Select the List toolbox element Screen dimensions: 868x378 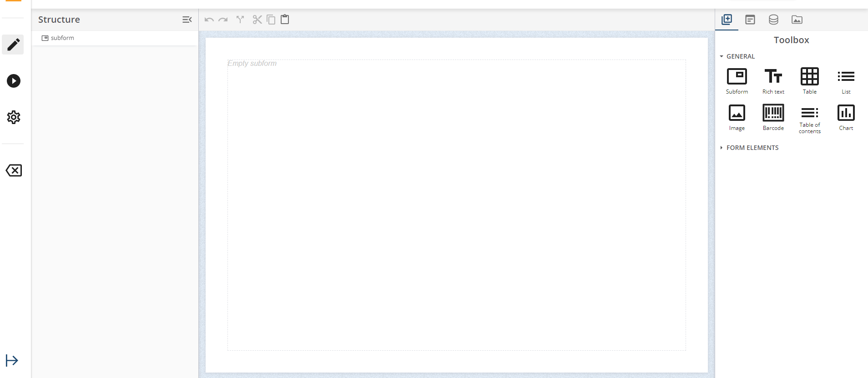[x=846, y=80]
